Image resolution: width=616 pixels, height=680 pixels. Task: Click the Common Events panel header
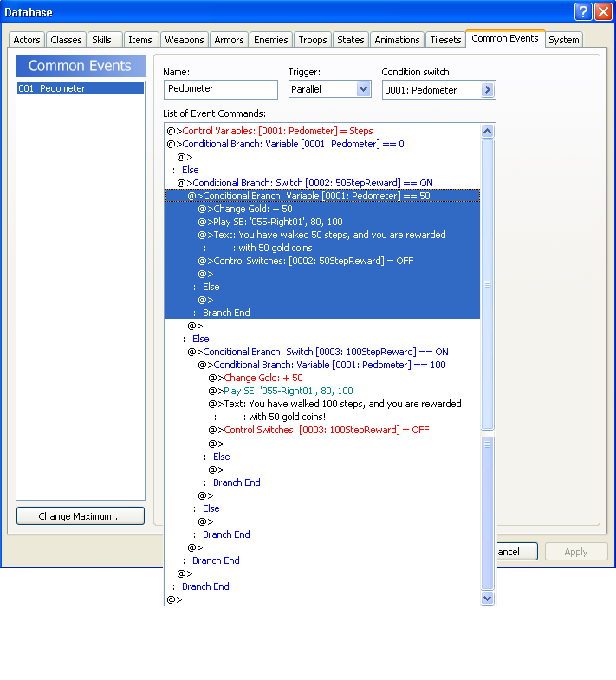[81, 66]
